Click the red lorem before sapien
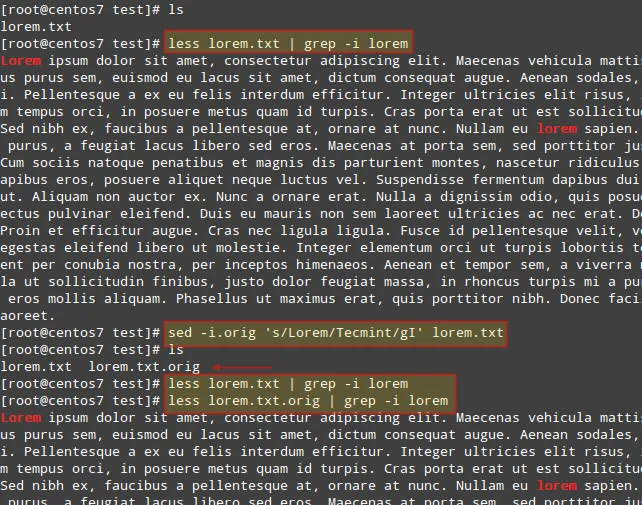642x505 pixels. (557, 129)
